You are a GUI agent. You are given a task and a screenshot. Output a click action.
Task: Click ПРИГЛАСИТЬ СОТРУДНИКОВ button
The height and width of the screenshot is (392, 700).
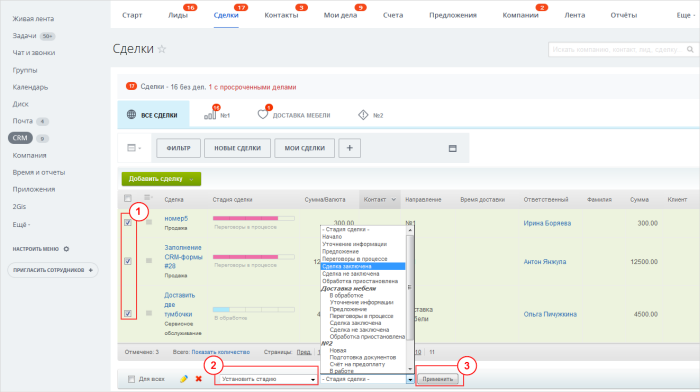(x=53, y=270)
